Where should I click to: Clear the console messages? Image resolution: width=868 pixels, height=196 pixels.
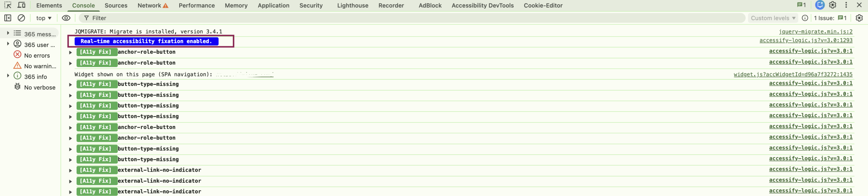(x=22, y=18)
